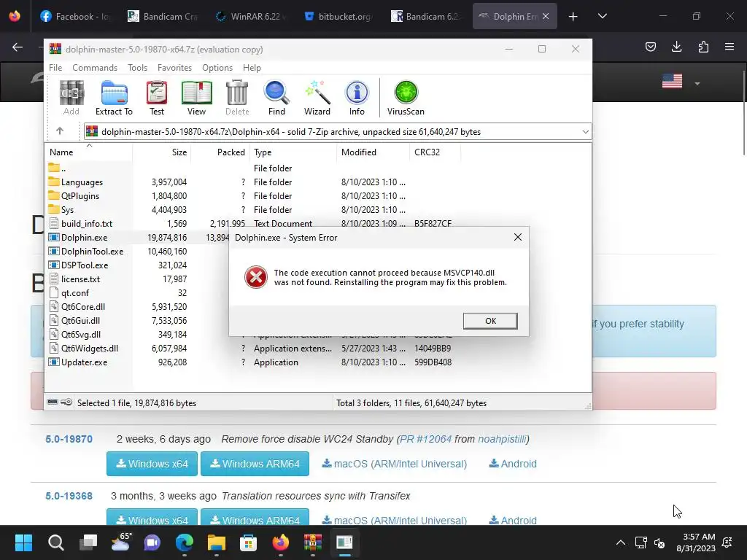The height and width of the screenshot is (560, 747).
Task: Click the Firefox back arrow
Action: pos(18,47)
